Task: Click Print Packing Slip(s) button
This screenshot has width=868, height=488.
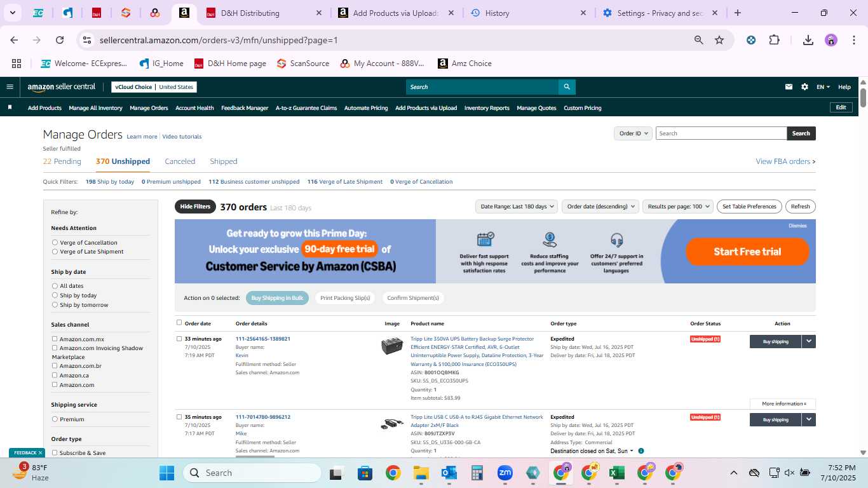Action: (x=345, y=298)
